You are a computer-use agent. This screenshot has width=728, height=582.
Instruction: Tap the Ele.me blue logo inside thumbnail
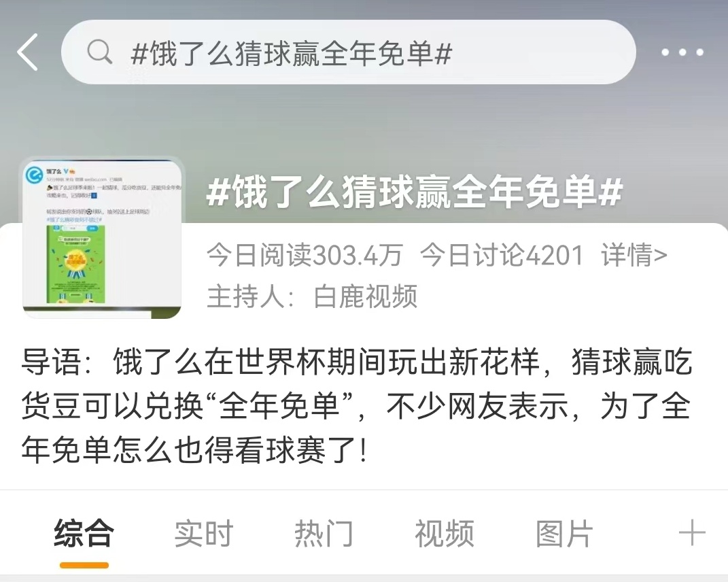35,175
